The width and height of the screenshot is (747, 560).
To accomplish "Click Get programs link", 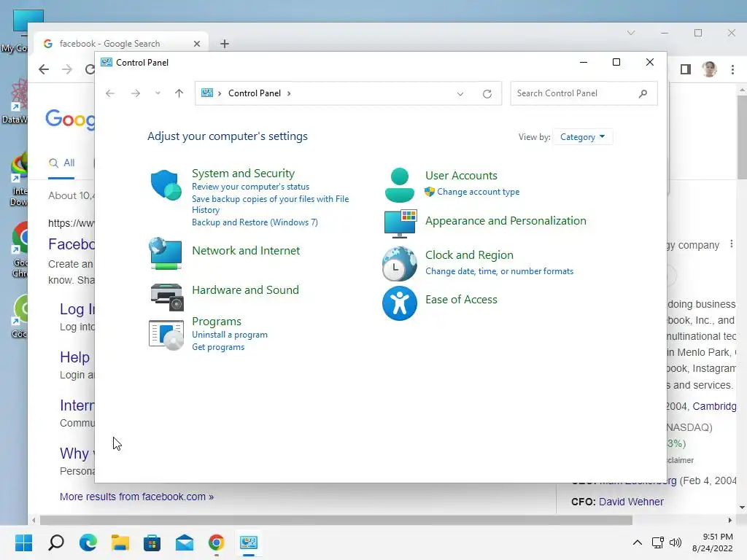I will pyautogui.click(x=218, y=347).
